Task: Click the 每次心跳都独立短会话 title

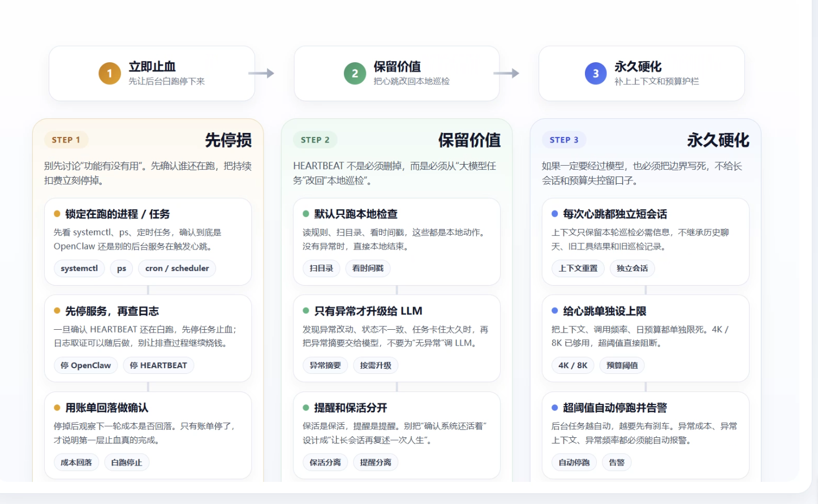Action: point(615,214)
